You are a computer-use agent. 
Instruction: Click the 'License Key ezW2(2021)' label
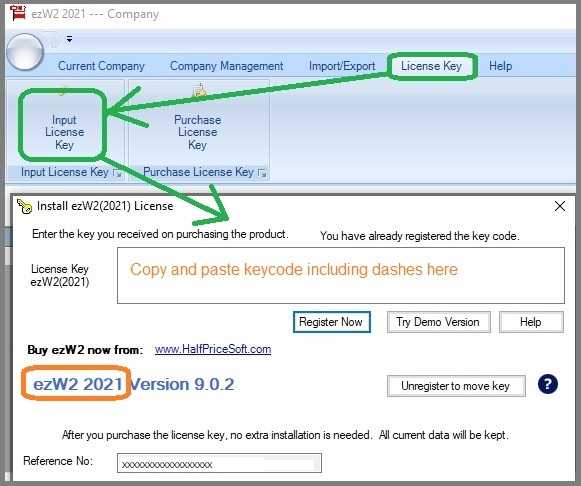pos(60,275)
